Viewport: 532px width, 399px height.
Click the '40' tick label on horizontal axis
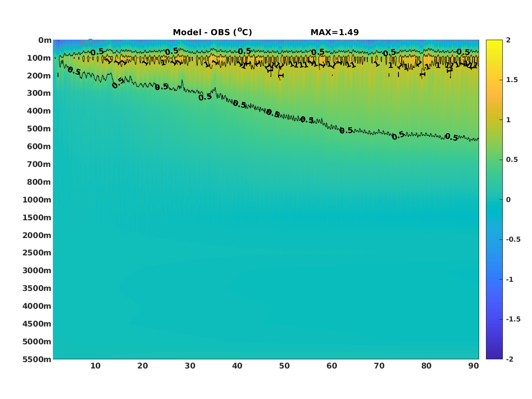point(237,366)
